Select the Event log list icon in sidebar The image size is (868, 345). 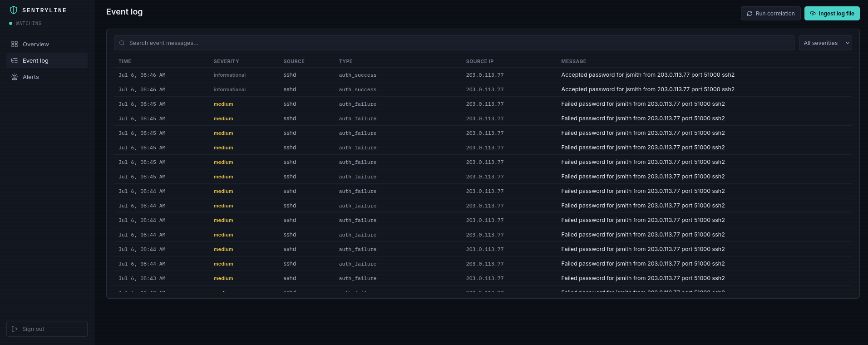click(15, 60)
